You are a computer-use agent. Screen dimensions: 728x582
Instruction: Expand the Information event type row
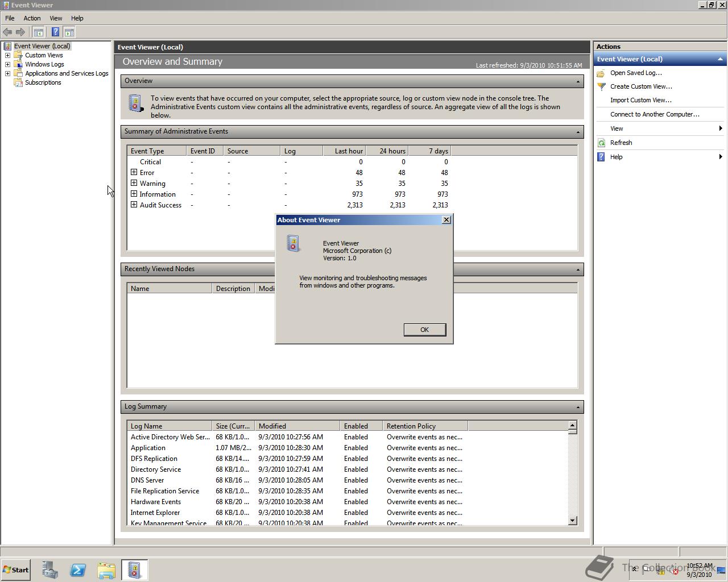[134, 194]
